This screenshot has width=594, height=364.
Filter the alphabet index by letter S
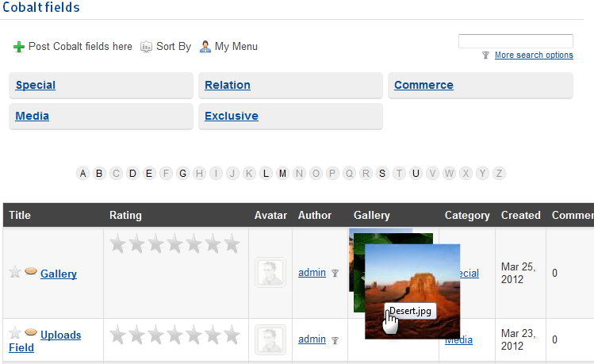pos(382,174)
